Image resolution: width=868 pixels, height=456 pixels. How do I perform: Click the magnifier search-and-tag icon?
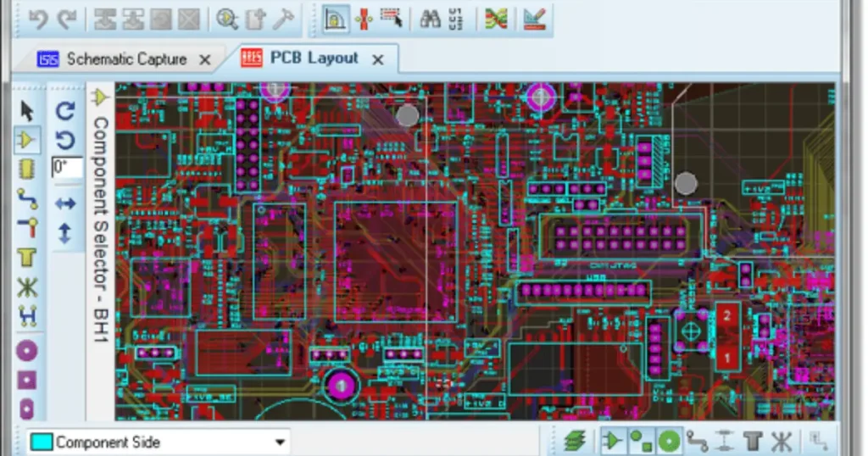point(227,19)
